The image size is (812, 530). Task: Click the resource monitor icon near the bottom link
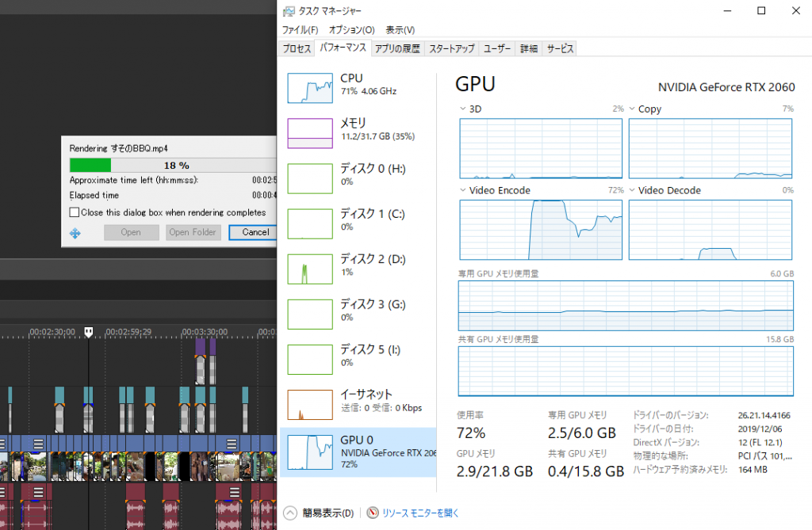(372, 513)
